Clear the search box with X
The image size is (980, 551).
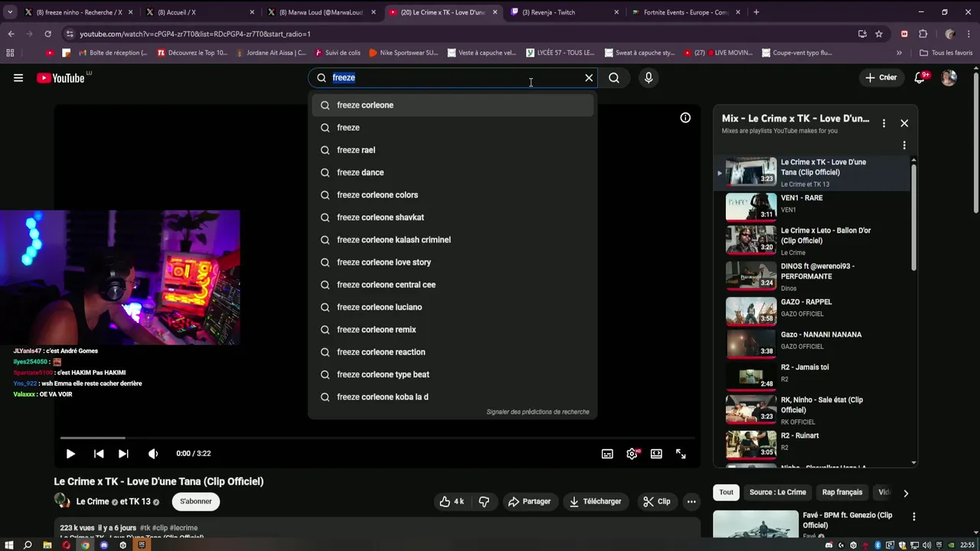[589, 77]
